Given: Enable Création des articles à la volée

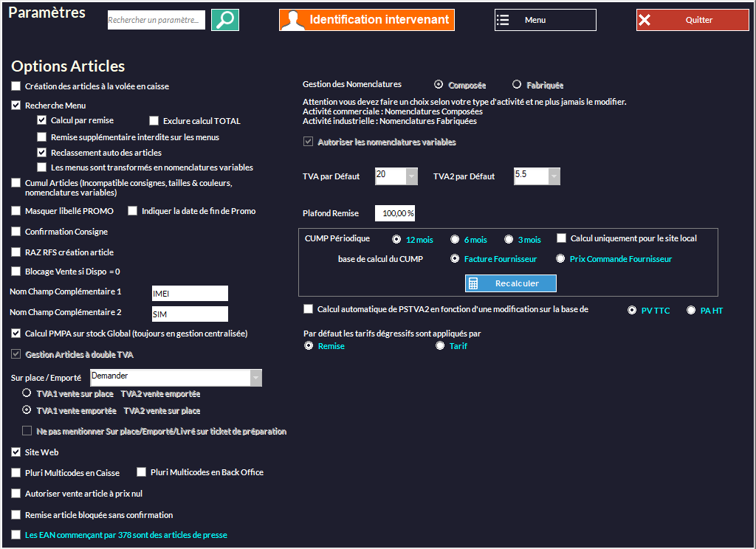Looking at the screenshot, I should click(16, 86).
